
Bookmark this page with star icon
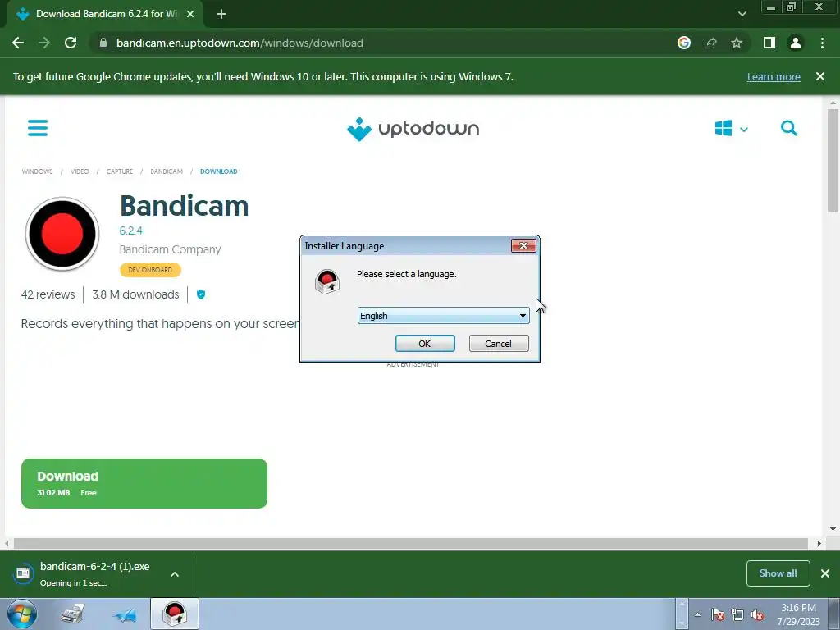pos(737,43)
